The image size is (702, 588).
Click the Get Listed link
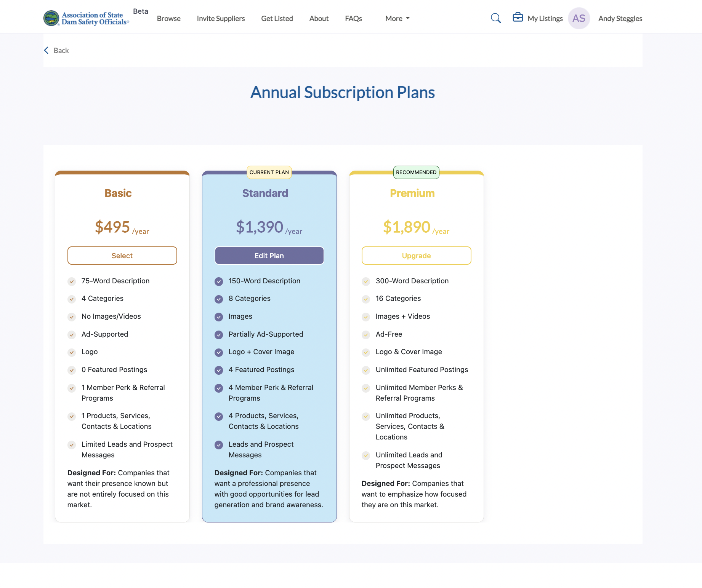click(x=277, y=18)
